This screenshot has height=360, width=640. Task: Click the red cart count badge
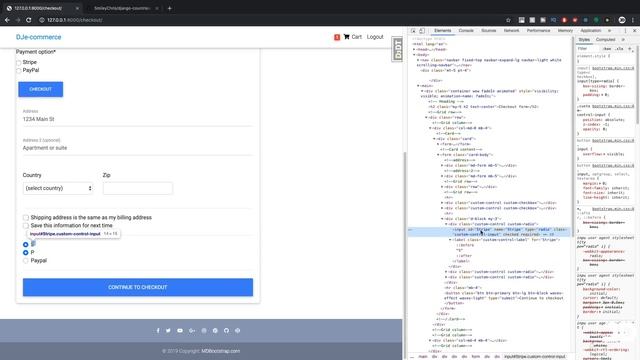(337, 37)
